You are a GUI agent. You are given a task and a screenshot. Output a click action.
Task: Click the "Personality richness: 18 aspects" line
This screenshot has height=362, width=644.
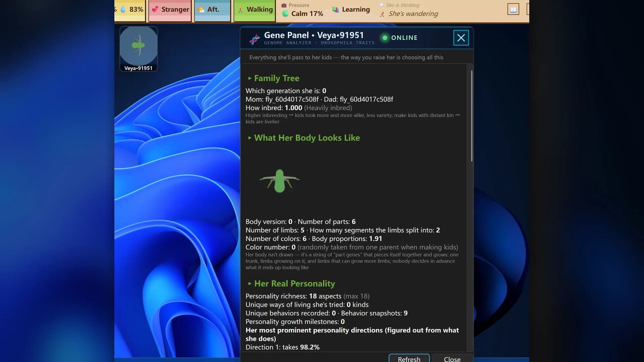(x=308, y=296)
